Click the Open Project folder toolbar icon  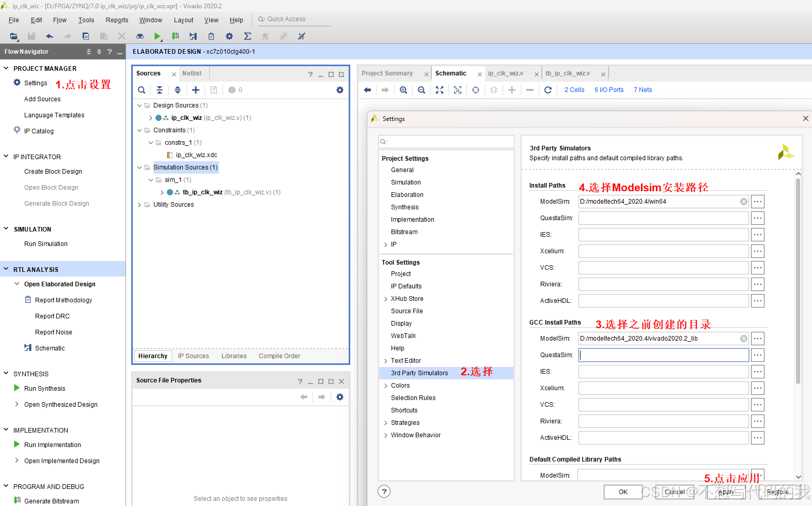14,36
